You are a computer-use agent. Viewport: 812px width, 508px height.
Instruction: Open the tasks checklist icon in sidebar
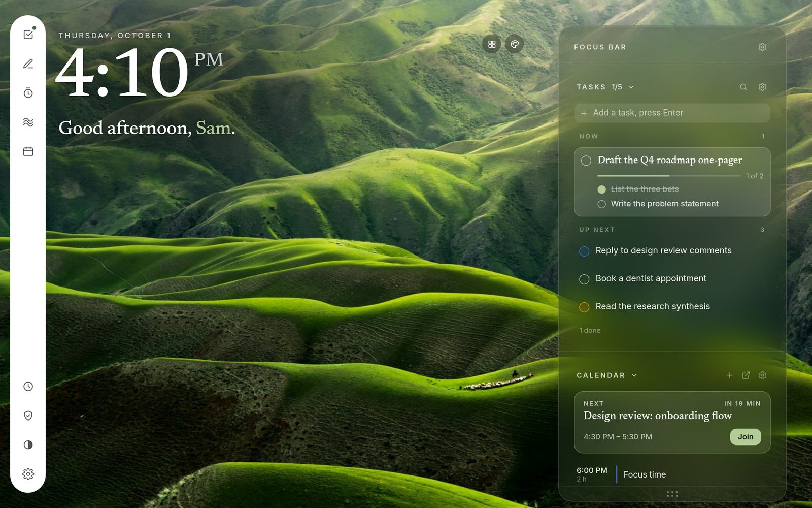tap(28, 35)
